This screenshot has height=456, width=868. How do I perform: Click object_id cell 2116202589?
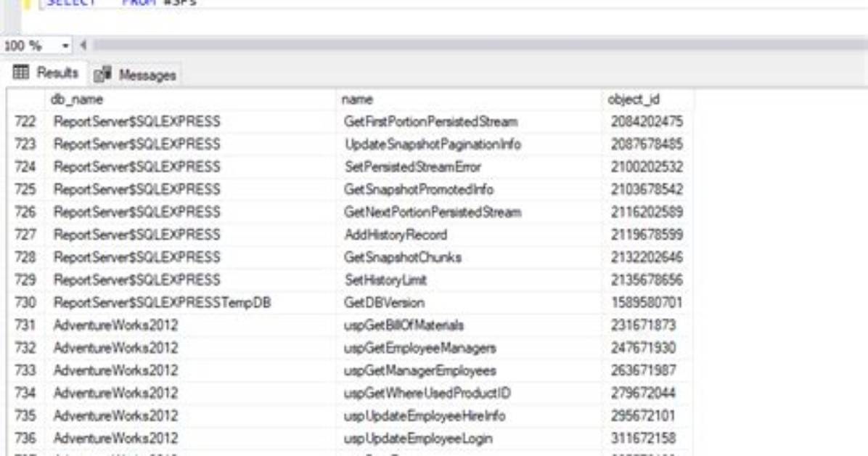tap(647, 212)
